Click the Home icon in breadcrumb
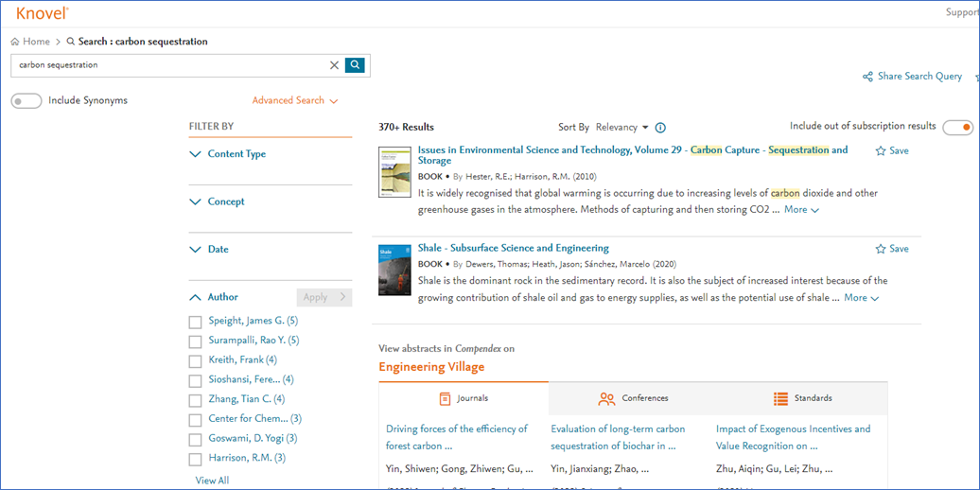Screen dimensions: 980x490 pyautogui.click(x=15, y=42)
